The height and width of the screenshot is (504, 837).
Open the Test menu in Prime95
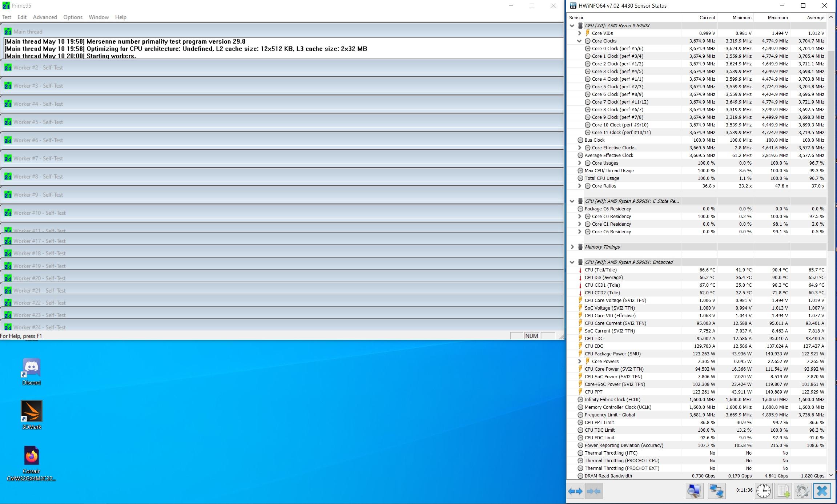click(7, 17)
